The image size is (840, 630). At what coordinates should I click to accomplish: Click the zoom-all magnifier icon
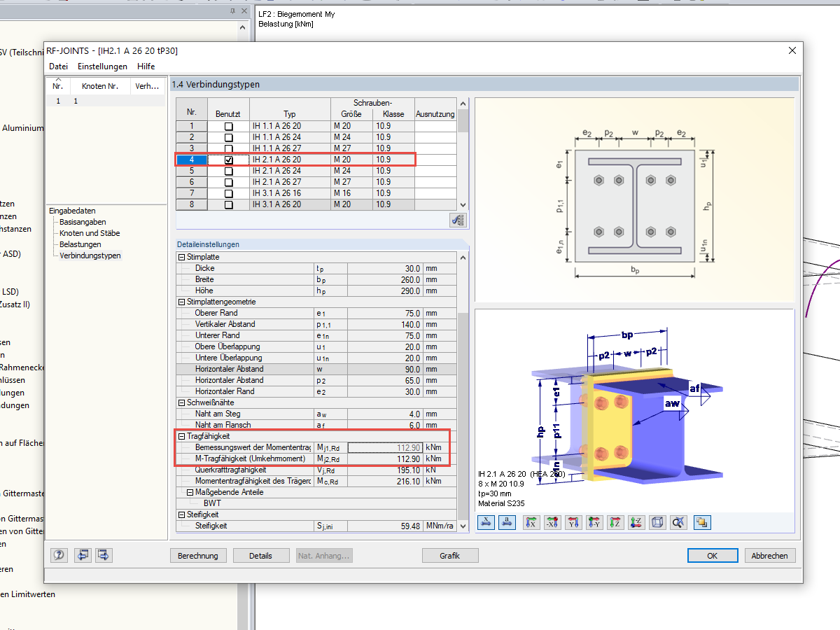click(678, 521)
